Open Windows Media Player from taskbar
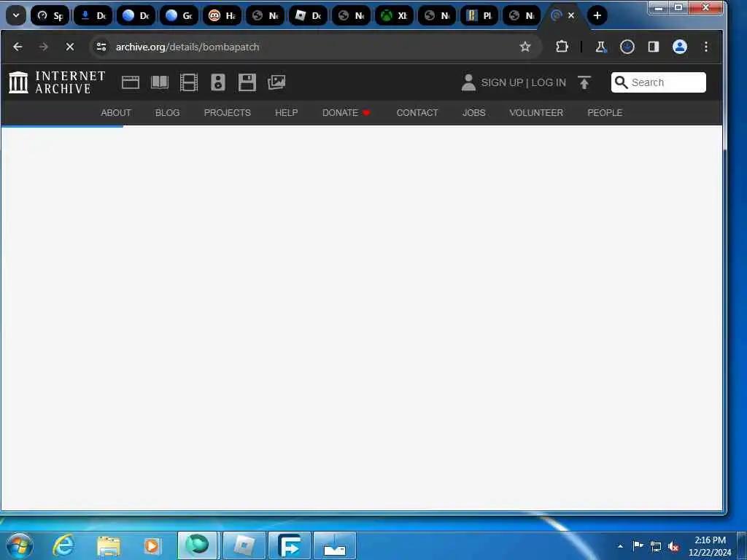The height and width of the screenshot is (560, 747). coord(152,546)
